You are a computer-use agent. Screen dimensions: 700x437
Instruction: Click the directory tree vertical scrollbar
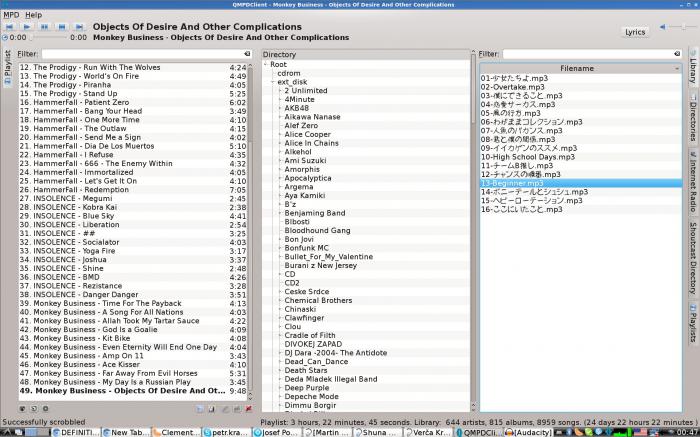[473, 231]
